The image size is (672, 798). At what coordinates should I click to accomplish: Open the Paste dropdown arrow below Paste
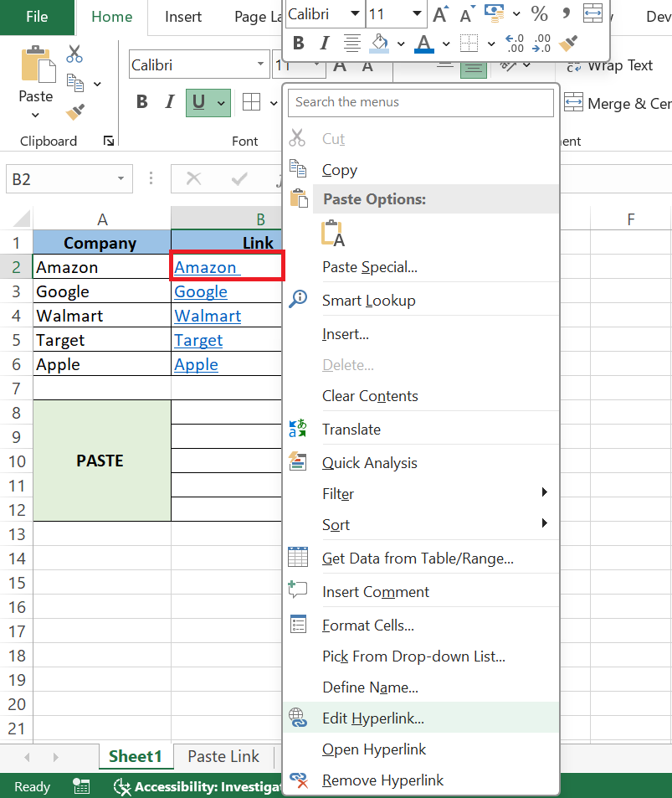pyautogui.click(x=35, y=115)
